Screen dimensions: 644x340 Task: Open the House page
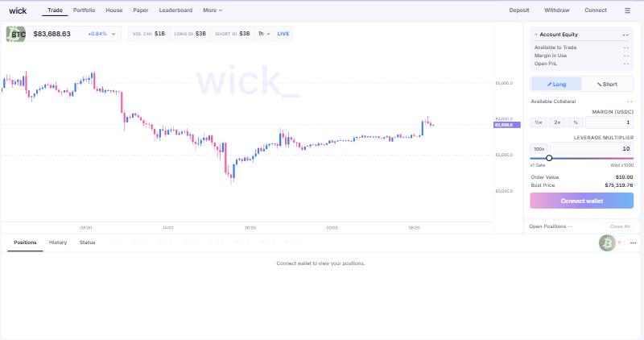pos(114,10)
